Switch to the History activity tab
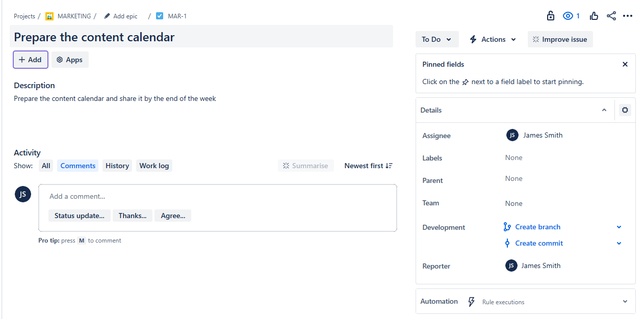This screenshot has height=319, width=644. tap(117, 166)
